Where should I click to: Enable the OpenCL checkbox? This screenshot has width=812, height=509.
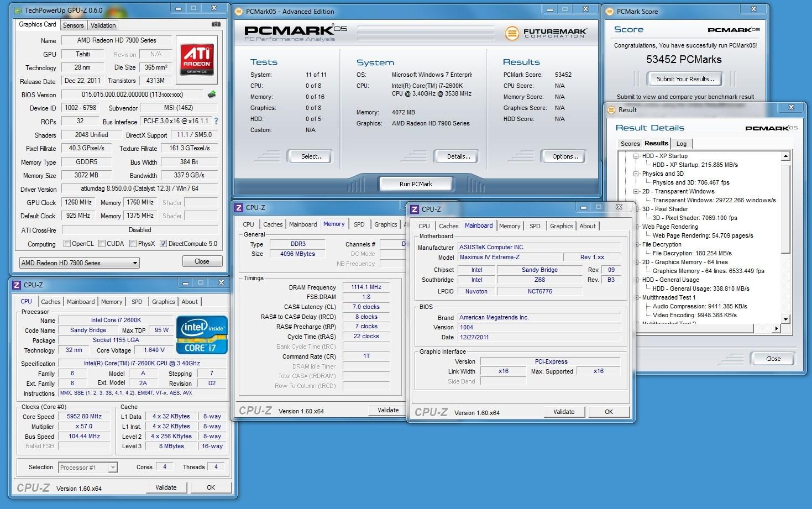[x=67, y=244]
